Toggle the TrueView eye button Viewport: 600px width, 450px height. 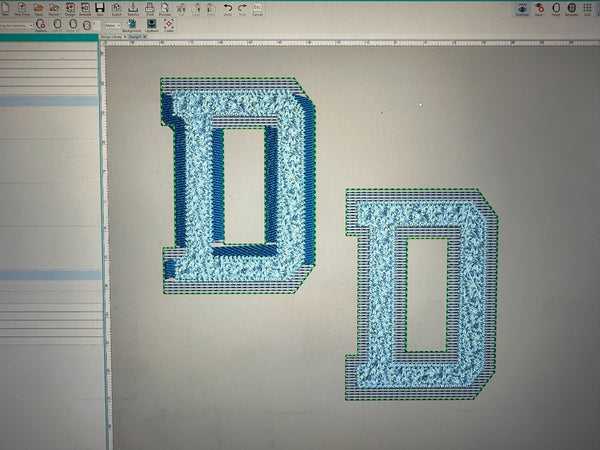522,9
